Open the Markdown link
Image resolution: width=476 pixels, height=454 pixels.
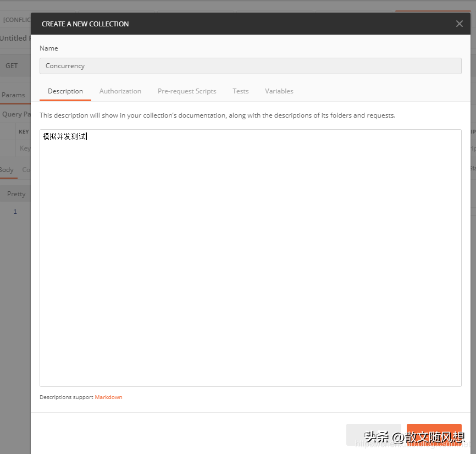[x=108, y=397]
